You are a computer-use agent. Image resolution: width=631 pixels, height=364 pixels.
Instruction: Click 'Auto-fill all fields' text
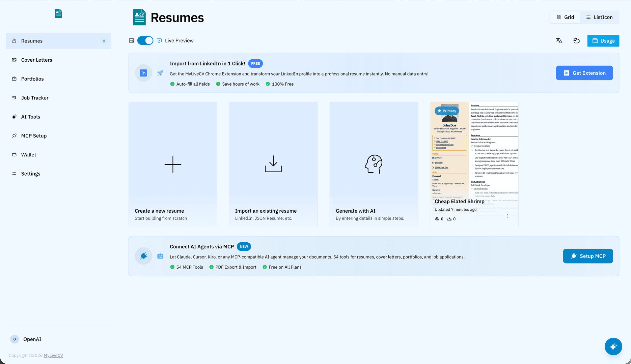[193, 84]
